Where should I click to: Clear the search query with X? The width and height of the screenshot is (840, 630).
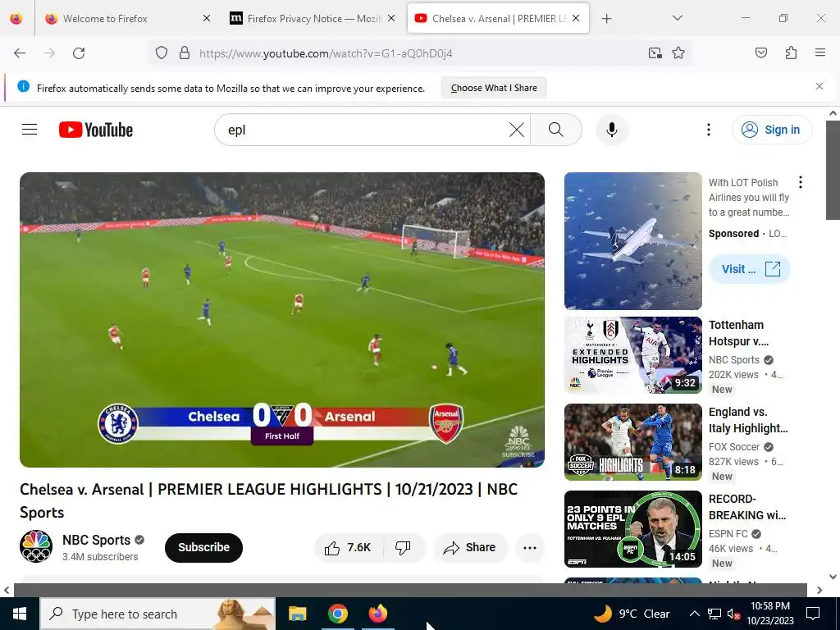[517, 130]
